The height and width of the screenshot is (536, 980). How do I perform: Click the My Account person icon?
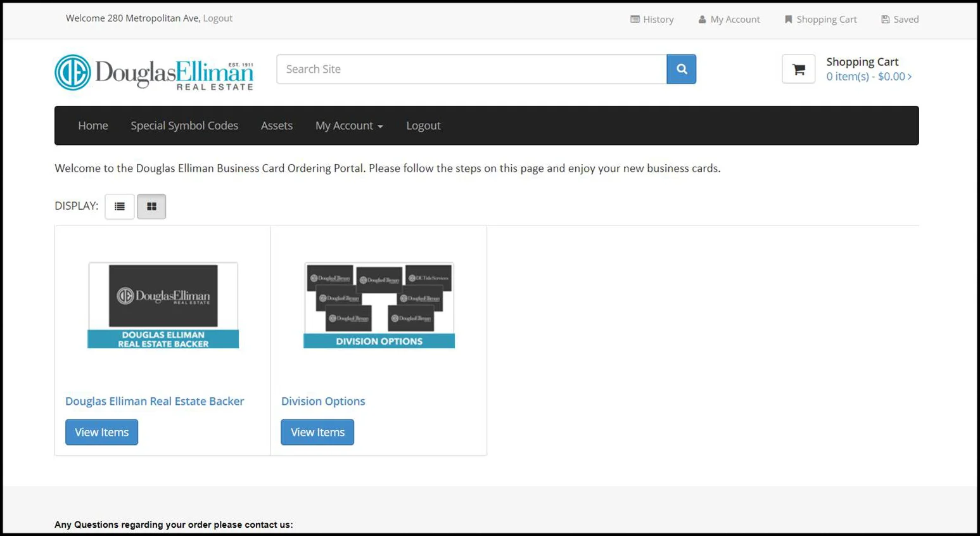702,20
